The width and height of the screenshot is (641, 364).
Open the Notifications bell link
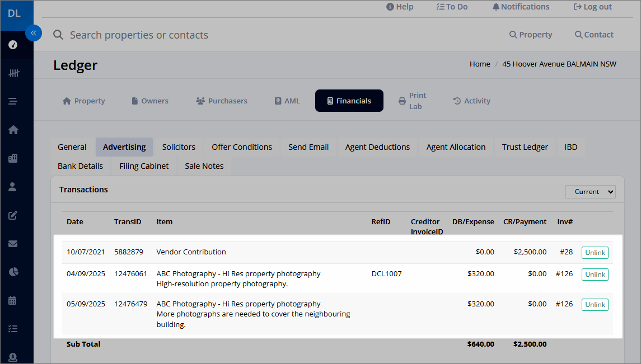pos(521,7)
